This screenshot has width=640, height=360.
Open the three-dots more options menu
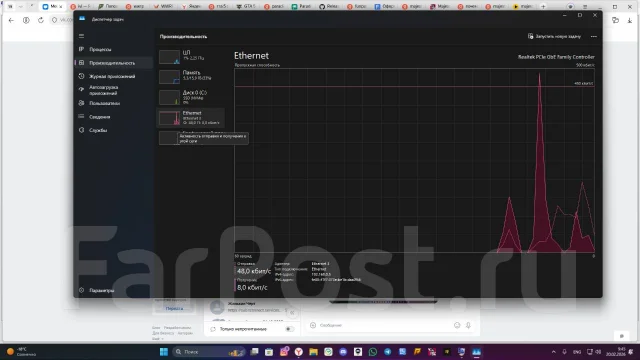click(x=593, y=36)
